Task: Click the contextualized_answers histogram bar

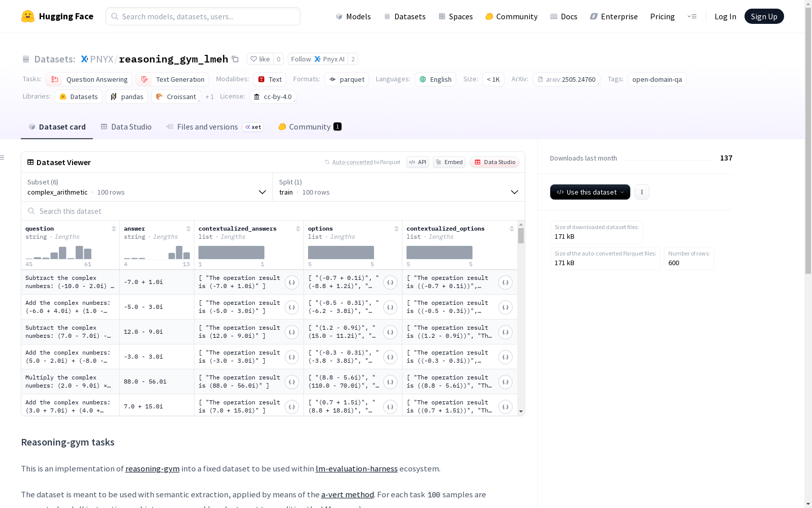Action: pyautogui.click(x=231, y=252)
